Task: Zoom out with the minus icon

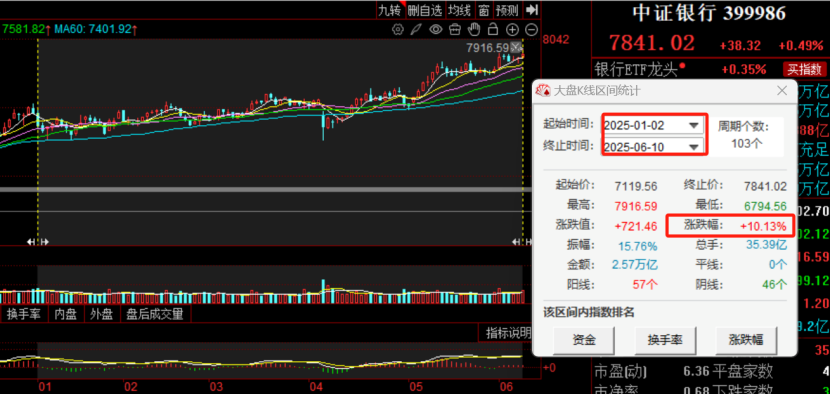Action: pyautogui.click(x=531, y=30)
